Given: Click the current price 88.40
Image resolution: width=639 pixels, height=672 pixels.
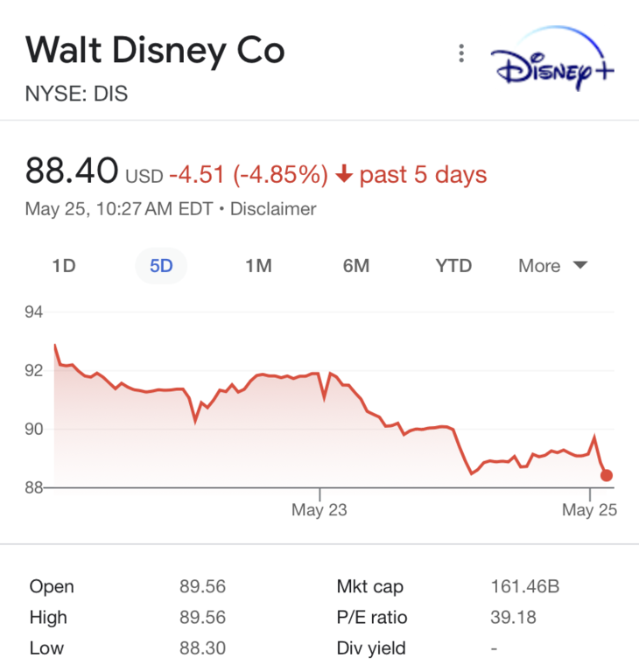Looking at the screenshot, I should point(72,171).
